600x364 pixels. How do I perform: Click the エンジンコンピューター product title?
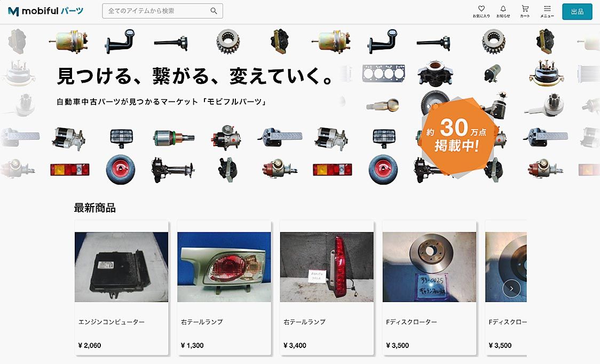click(x=112, y=322)
